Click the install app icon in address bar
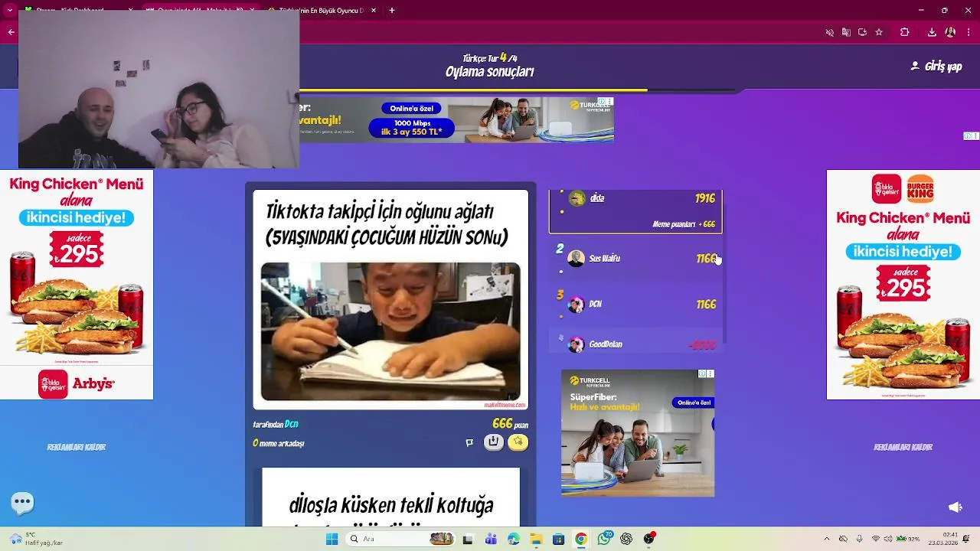Screen dimensions: 980x551 (x=862, y=32)
